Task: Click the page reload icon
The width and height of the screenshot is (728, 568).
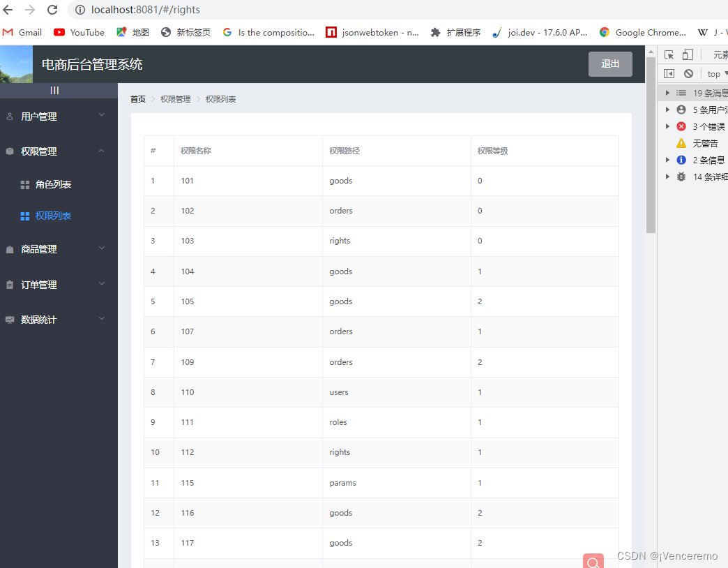Action: [x=51, y=10]
